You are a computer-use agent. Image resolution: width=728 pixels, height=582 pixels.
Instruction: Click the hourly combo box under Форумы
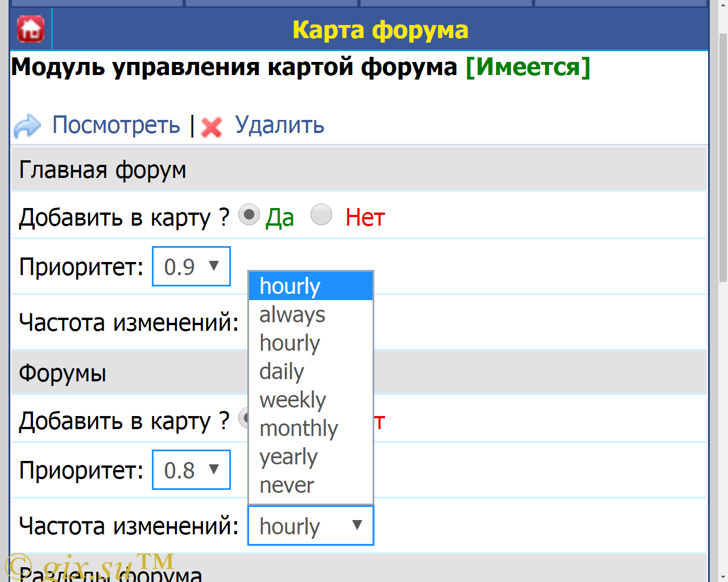(311, 526)
